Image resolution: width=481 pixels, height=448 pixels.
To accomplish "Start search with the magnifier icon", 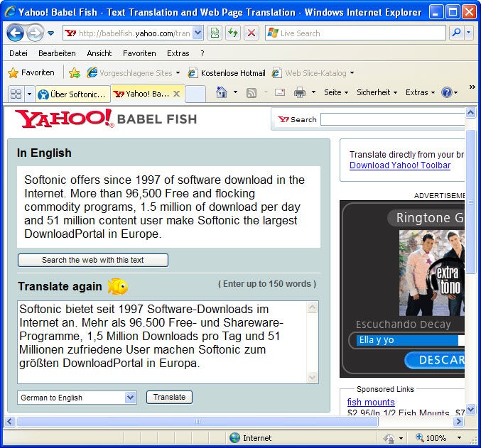I will pyautogui.click(x=456, y=33).
